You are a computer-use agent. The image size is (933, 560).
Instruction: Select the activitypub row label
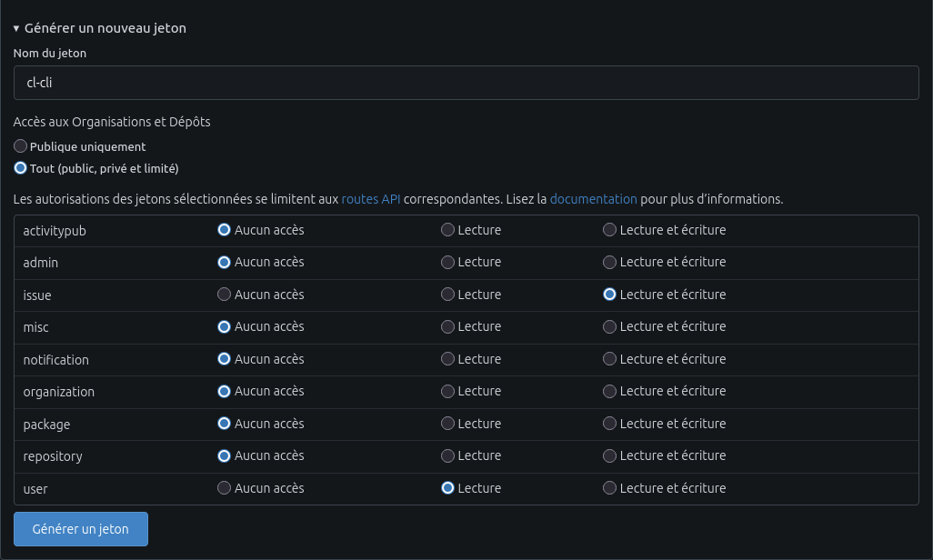(x=55, y=230)
